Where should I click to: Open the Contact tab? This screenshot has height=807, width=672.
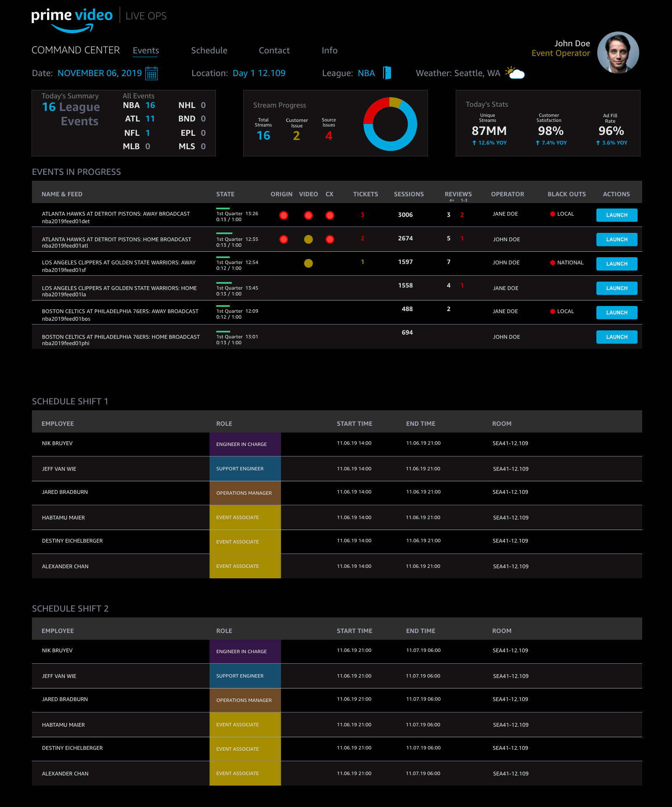274,50
